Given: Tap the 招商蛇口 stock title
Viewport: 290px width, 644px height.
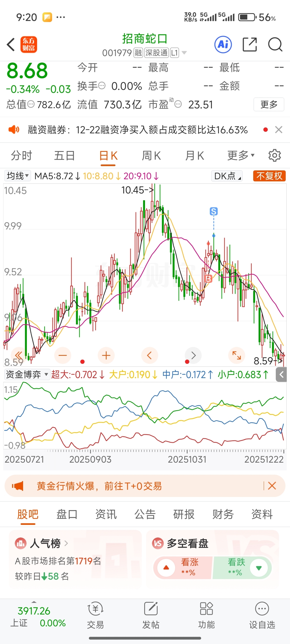Looking at the screenshot, I should click(145, 39).
